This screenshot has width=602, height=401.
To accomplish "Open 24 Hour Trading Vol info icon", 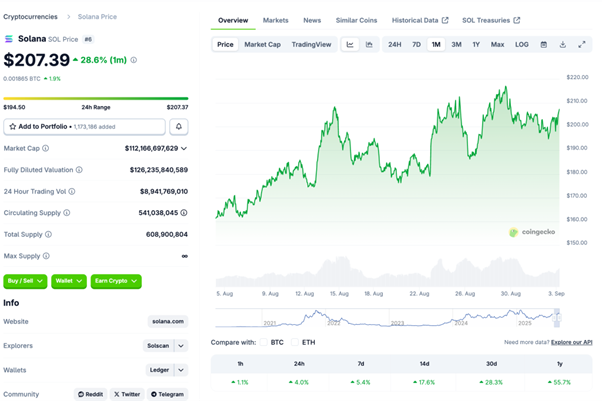I will [72, 191].
